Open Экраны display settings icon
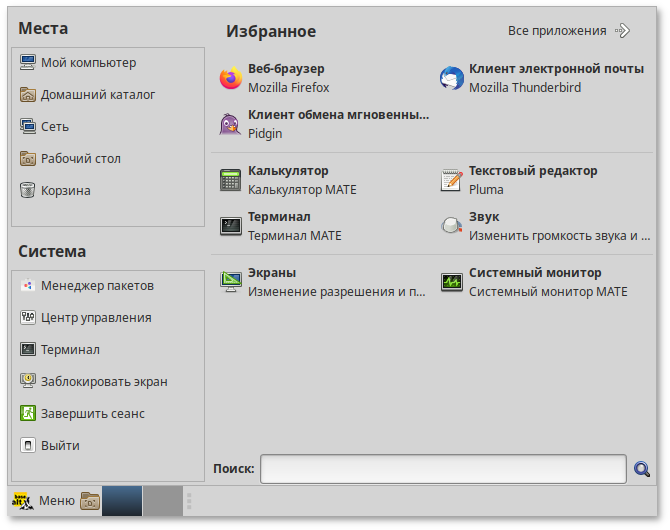 (231, 282)
